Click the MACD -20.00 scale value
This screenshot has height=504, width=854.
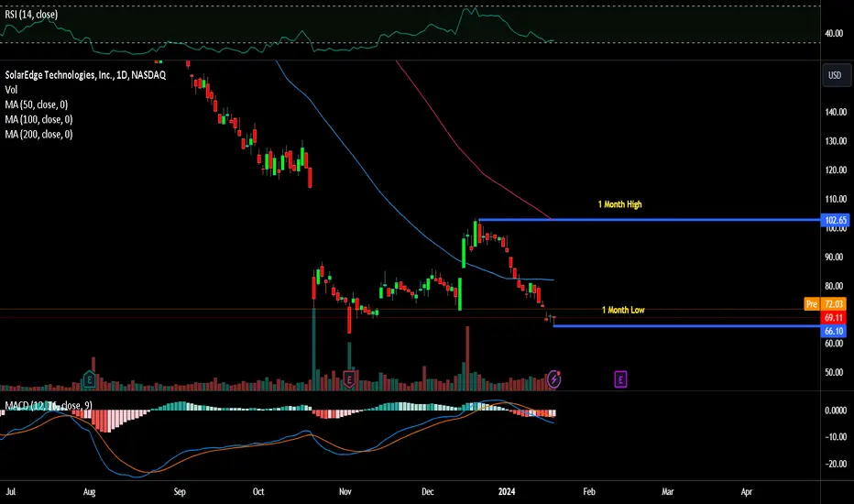tap(836, 464)
